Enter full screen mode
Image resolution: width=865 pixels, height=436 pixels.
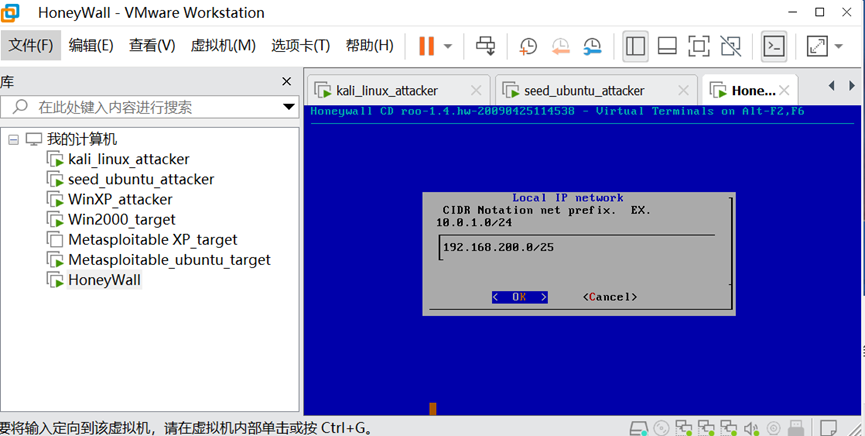[698, 46]
